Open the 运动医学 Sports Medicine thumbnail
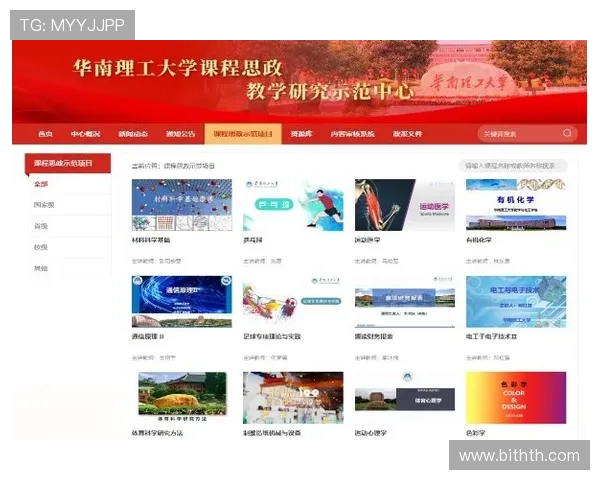Viewport: 600px width, 480px height. coord(405,205)
